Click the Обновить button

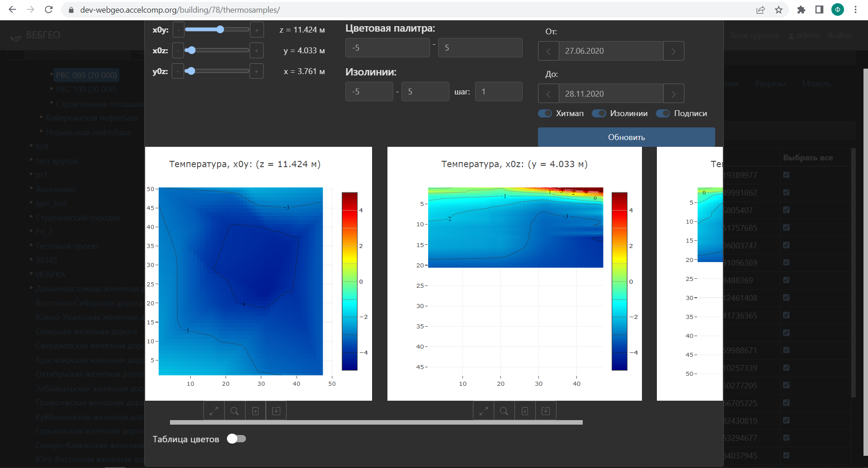[626, 137]
